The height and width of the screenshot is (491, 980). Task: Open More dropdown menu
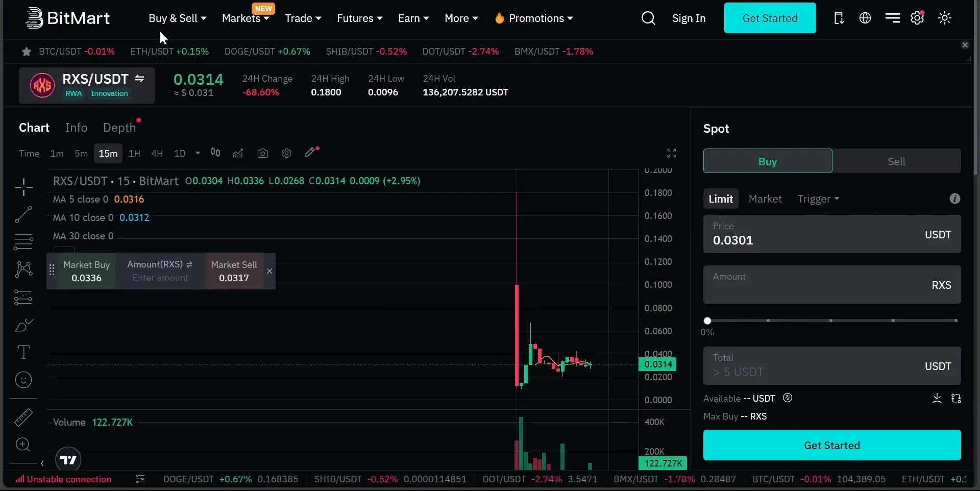461,18
